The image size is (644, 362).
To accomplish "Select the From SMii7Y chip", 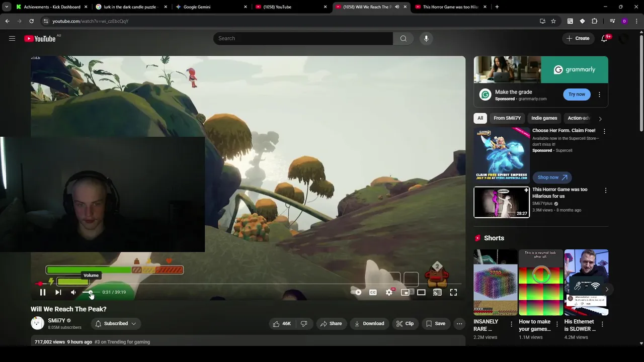I will [x=507, y=118].
